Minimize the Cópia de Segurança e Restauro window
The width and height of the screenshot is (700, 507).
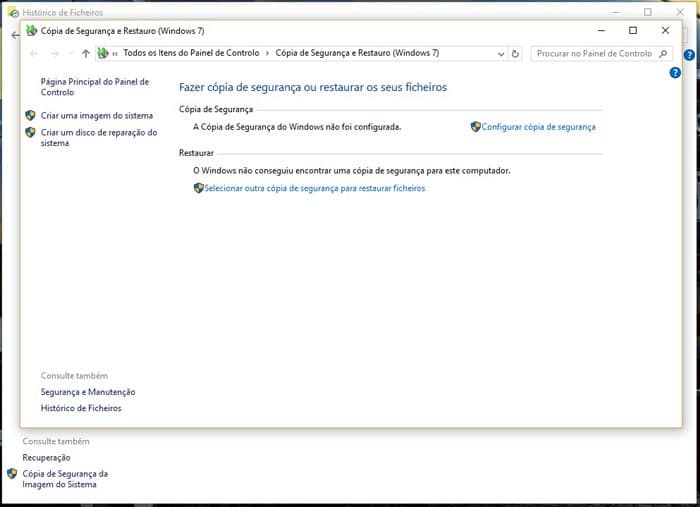(601, 30)
